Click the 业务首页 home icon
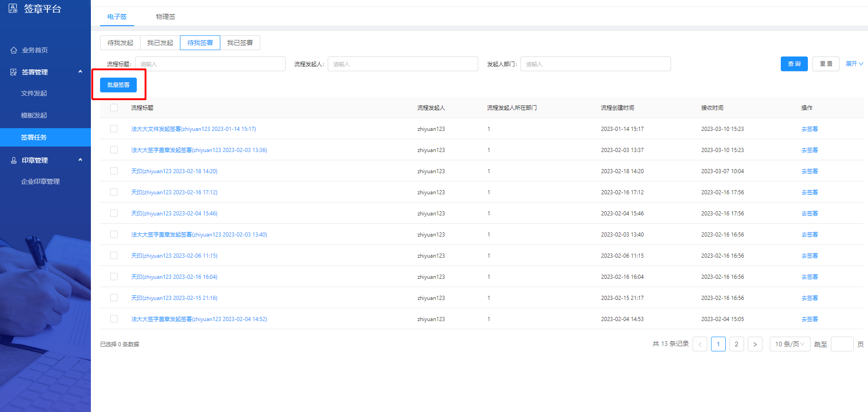This screenshot has width=868, height=412. click(x=14, y=50)
